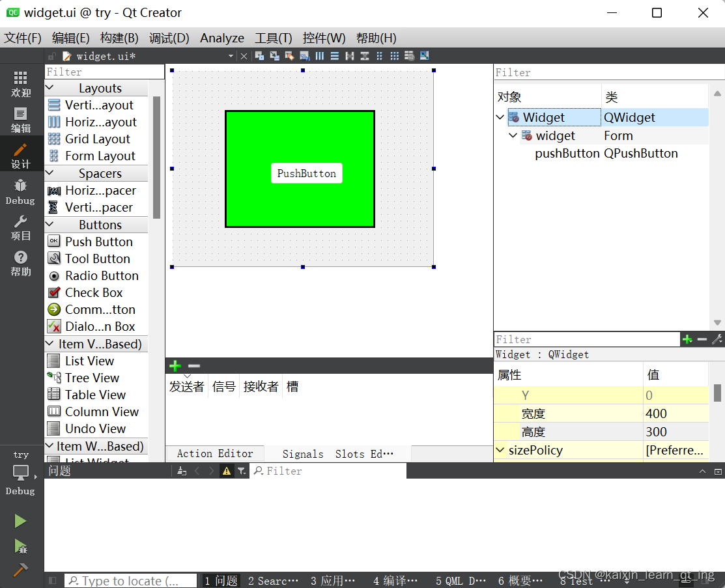This screenshot has width=725, height=588.
Task: Run the project with the green play icon
Action: click(20, 520)
